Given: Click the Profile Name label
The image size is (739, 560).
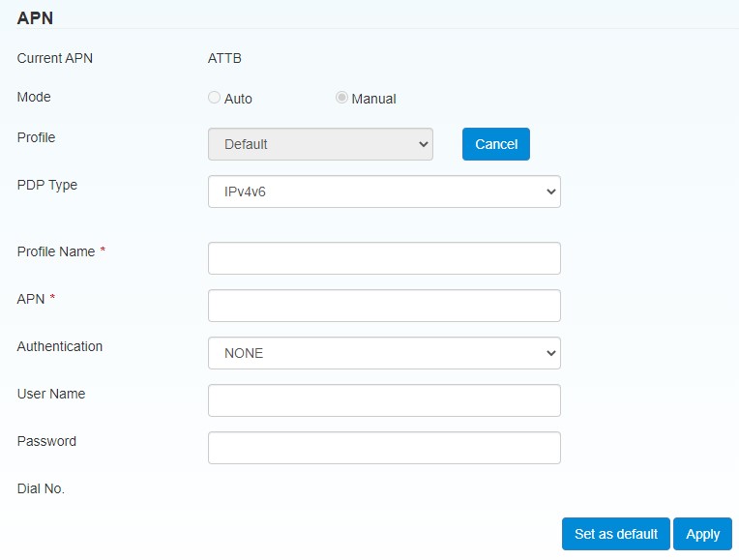Looking at the screenshot, I should coord(56,251).
